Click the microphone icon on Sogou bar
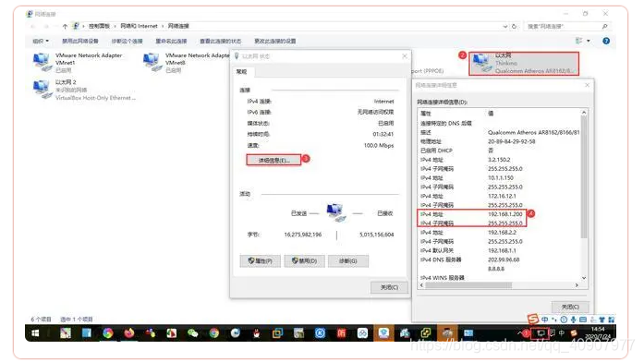The width and height of the screenshot is (644, 362). (574, 320)
